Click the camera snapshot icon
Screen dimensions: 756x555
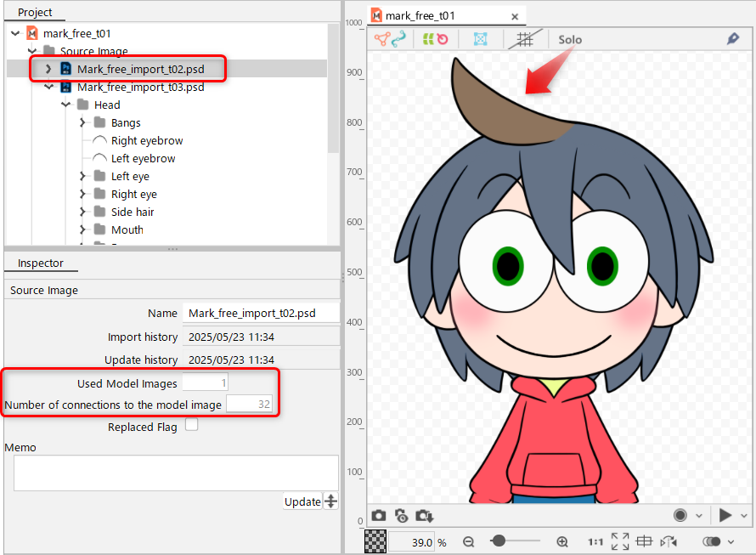pyautogui.click(x=379, y=516)
